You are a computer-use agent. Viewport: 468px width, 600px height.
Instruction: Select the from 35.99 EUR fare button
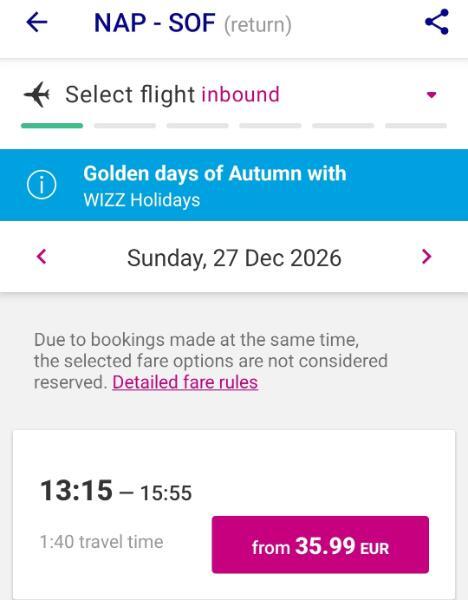coord(320,545)
